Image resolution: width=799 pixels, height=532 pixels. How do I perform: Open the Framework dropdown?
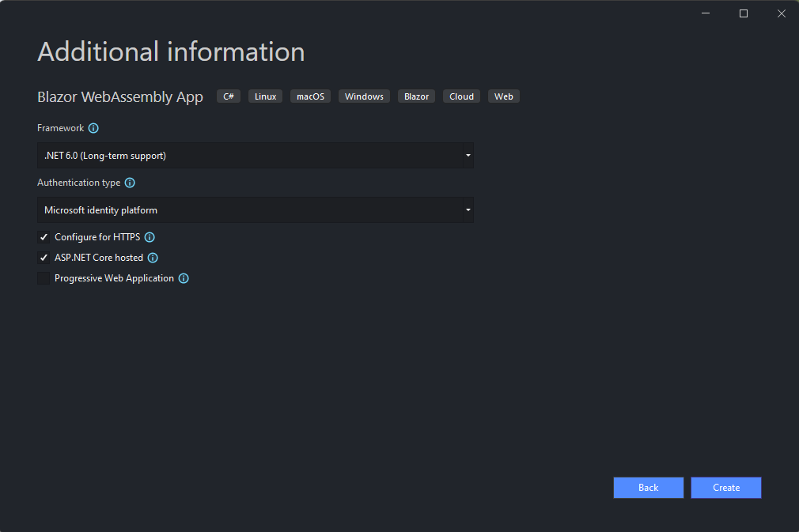pyautogui.click(x=255, y=156)
